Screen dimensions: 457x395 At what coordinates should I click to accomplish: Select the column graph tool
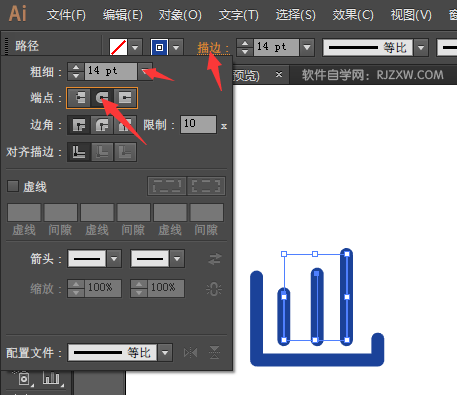(51, 378)
